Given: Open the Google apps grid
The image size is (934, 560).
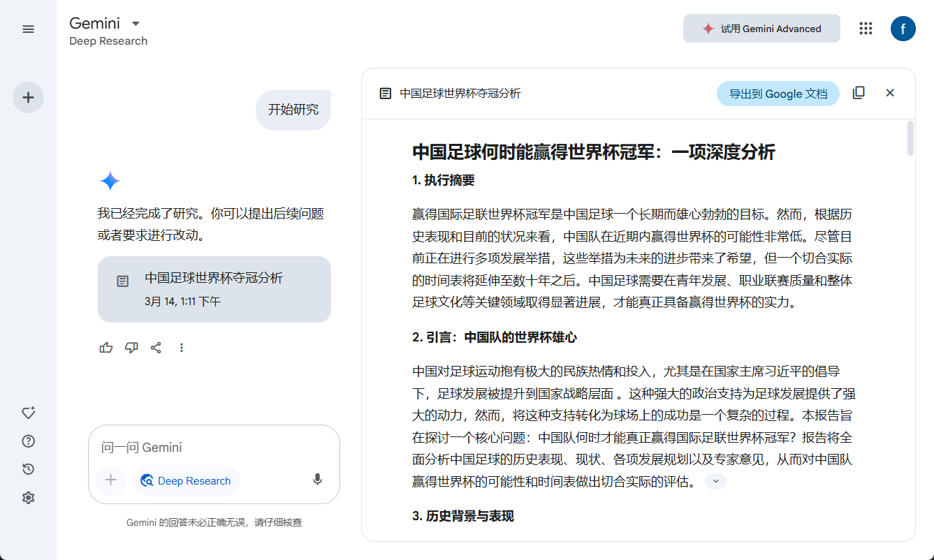Looking at the screenshot, I should coord(866,29).
